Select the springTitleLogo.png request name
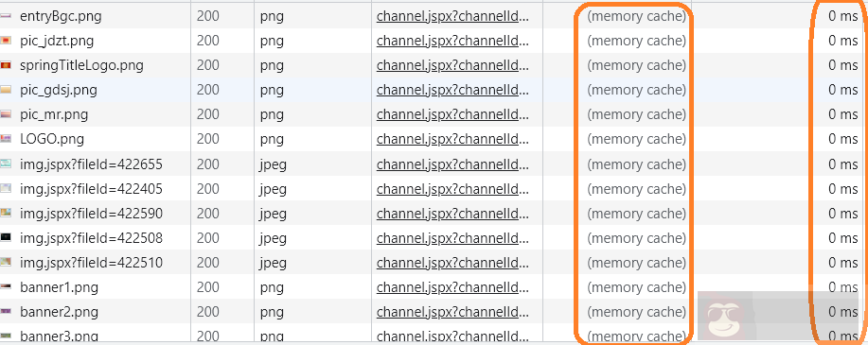 click(82, 66)
